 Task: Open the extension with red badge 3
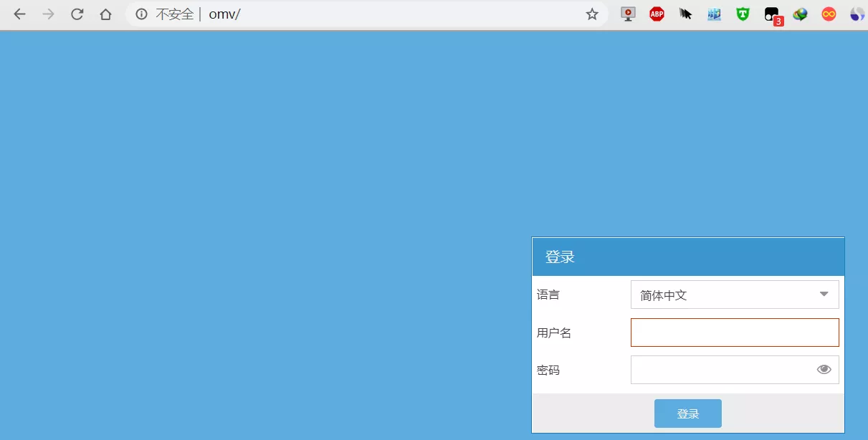click(772, 15)
